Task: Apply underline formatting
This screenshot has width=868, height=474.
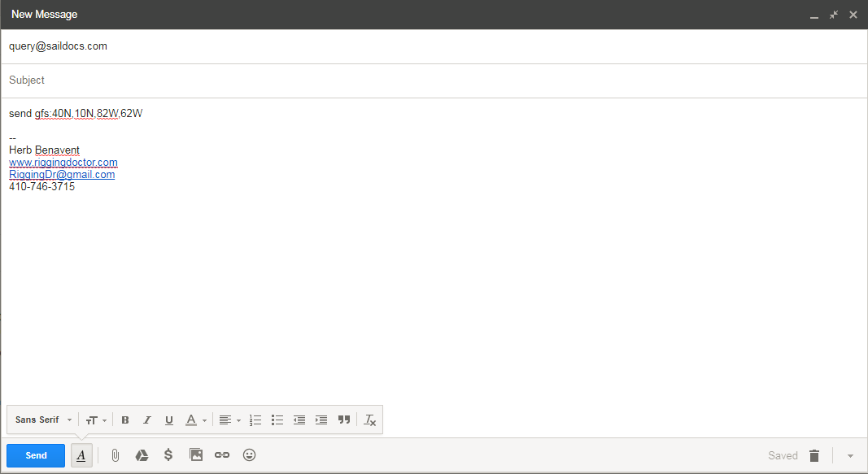Action: pyautogui.click(x=169, y=420)
